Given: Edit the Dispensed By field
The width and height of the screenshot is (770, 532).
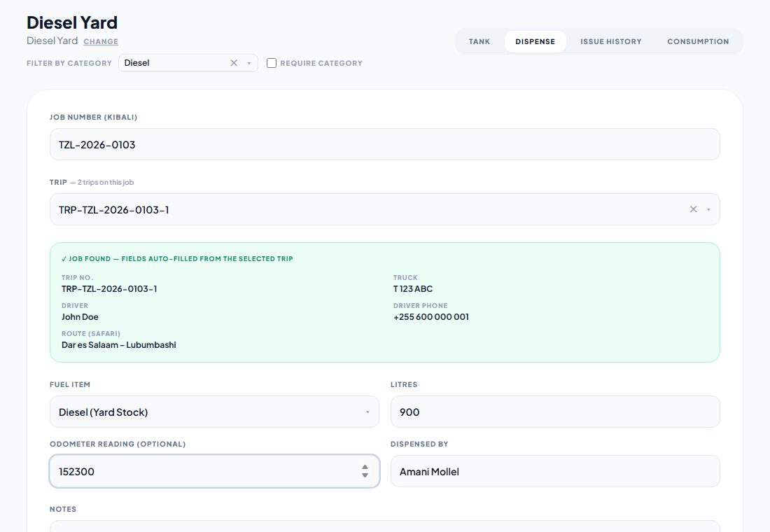Looking at the screenshot, I should click(x=555, y=471).
